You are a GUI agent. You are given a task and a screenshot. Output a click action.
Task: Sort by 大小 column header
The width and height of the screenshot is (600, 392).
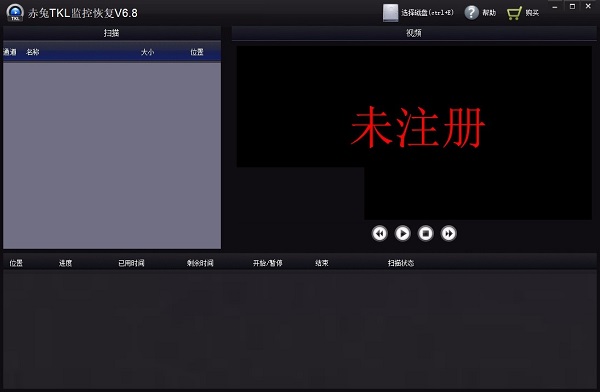147,52
